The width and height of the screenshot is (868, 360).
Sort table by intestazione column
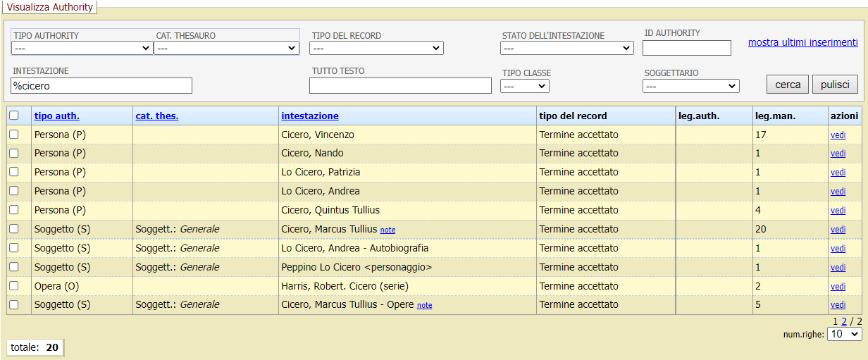(x=309, y=116)
